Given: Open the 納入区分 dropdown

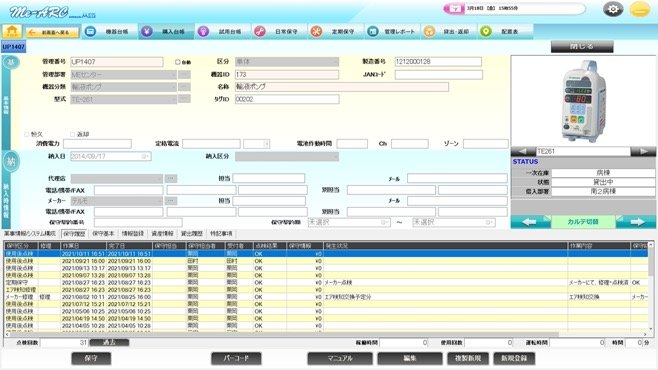Looking at the screenshot, I should pos(287,156).
